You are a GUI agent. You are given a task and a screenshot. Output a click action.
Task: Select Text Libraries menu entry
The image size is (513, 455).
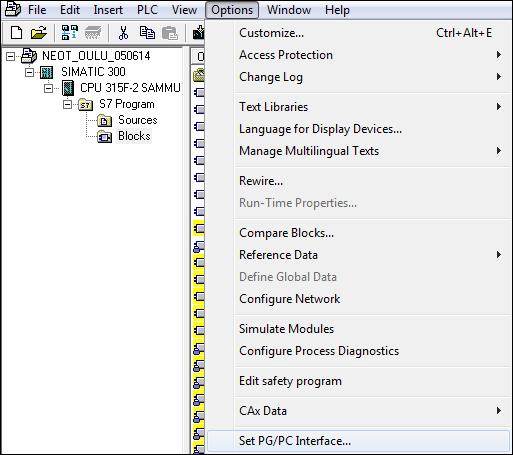(358, 107)
